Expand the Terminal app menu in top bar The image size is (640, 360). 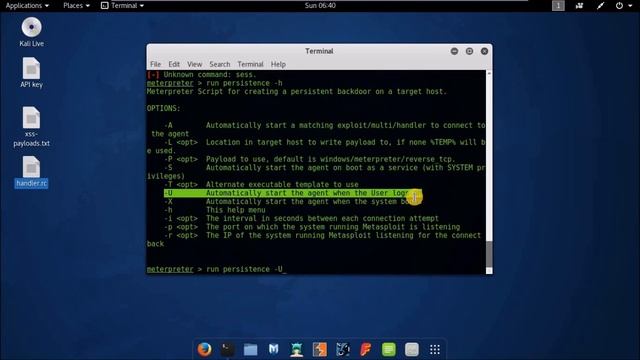122,6
